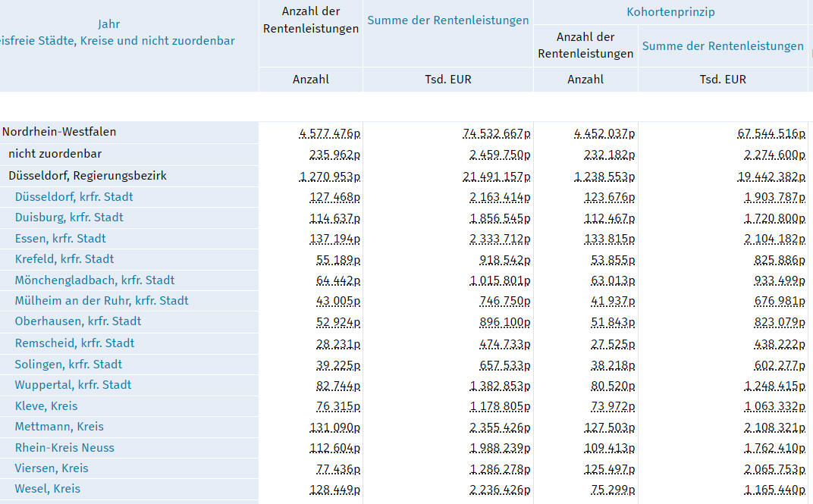The height and width of the screenshot is (504, 813).
Task: Click value 127.468p in Düsseldorf Stadt row
Action: click(x=335, y=197)
